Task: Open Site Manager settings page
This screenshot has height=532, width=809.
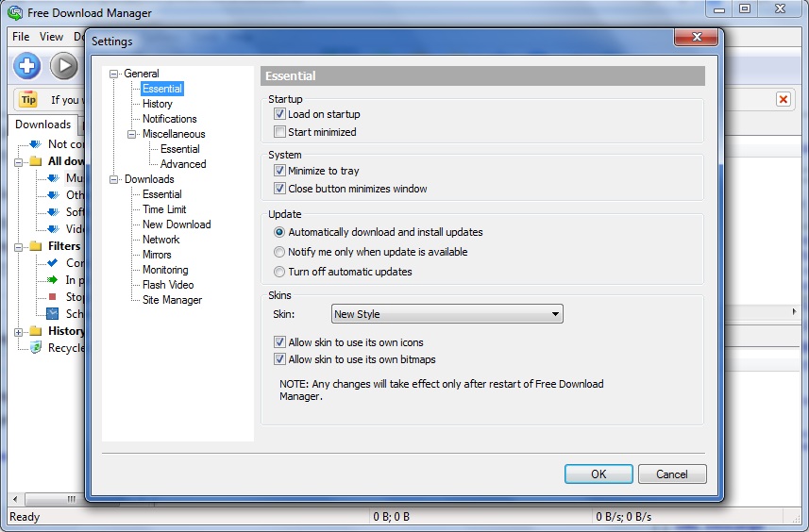Action: pos(173,300)
